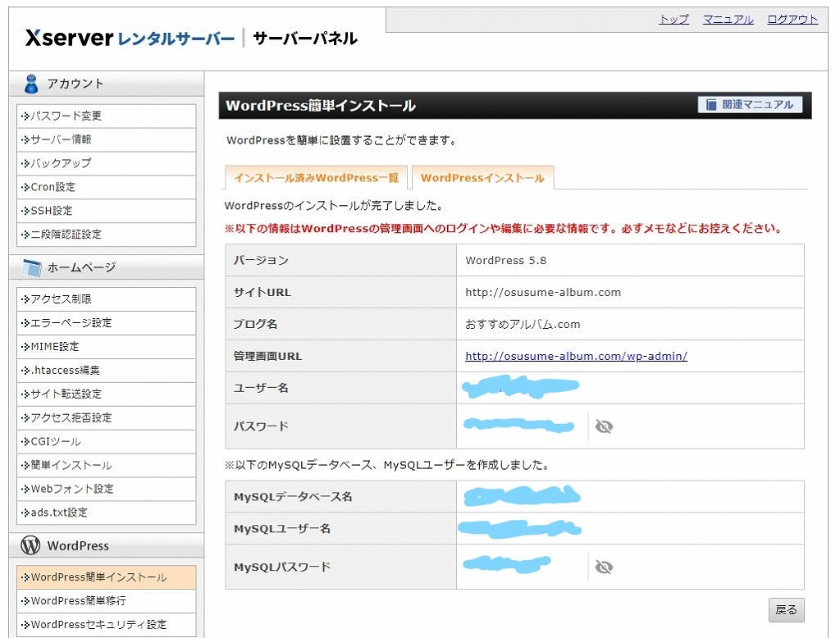
Task: Open CGIツール menu item
Action: click(x=106, y=441)
